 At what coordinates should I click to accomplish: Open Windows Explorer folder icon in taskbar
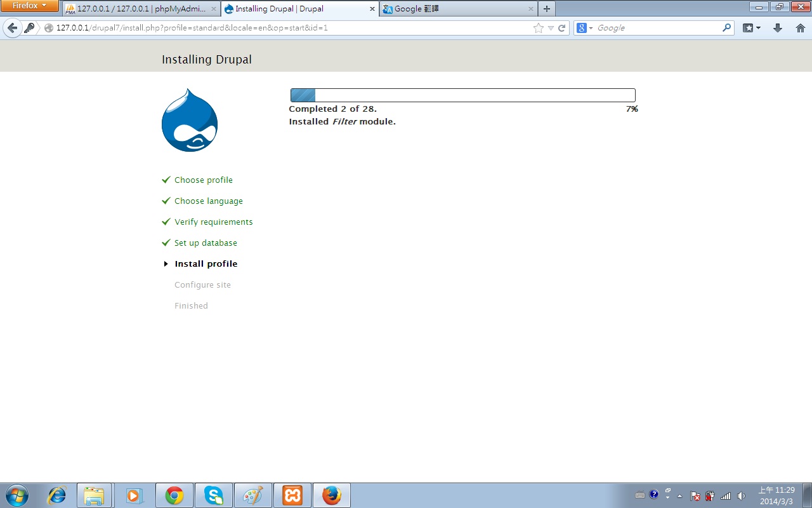click(94, 495)
